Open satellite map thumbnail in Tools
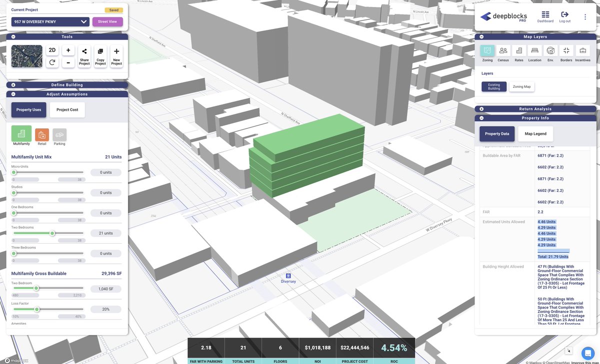600x364 pixels. click(x=27, y=56)
